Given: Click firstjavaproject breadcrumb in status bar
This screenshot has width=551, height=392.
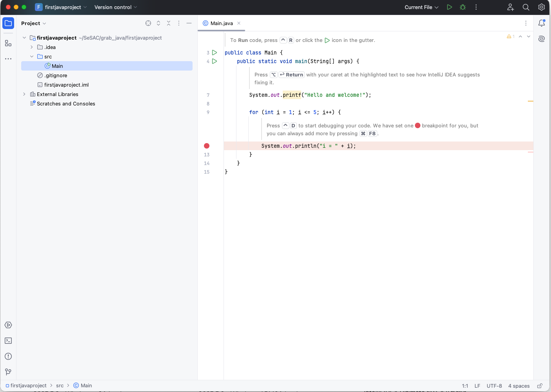Looking at the screenshot, I should [26, 386].
